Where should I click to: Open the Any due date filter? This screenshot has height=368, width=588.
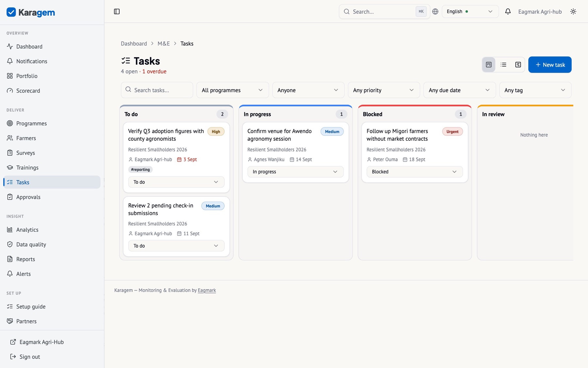[459, 90]
